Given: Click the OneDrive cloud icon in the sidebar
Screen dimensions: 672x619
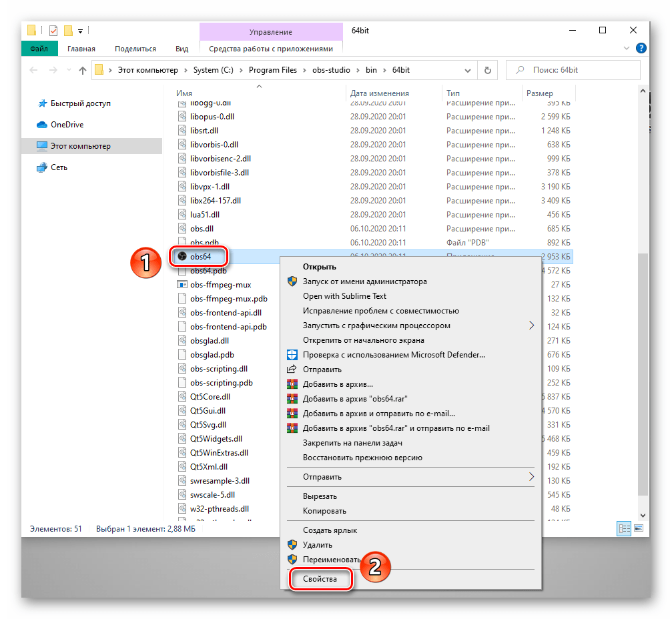Looking at the screenshot, I should click(42, 125).
